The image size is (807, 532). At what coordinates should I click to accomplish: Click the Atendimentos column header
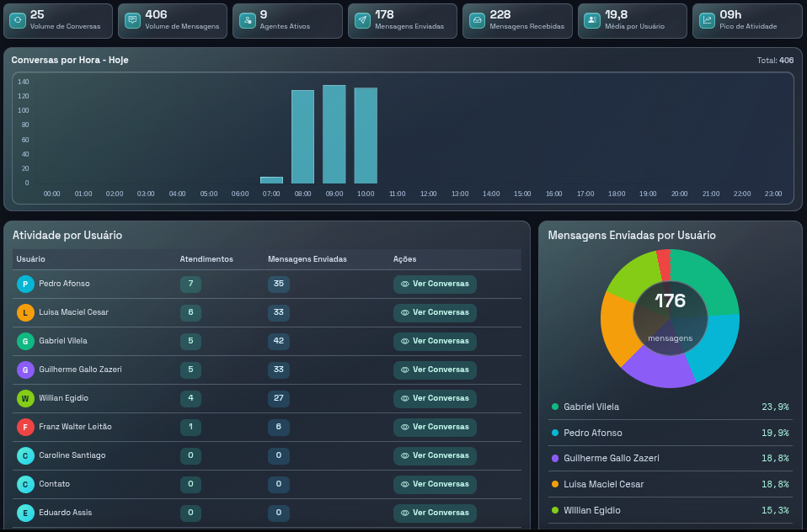[x=206, y=259]
